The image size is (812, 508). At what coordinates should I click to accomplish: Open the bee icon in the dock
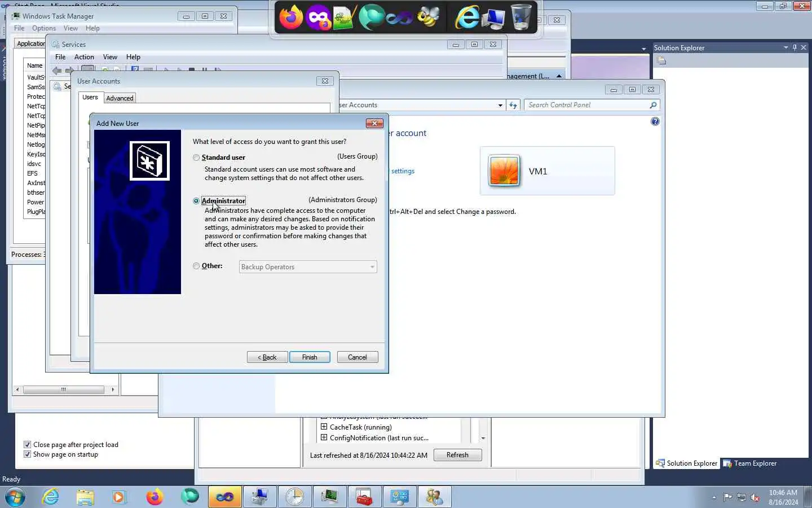pos(428,17)
